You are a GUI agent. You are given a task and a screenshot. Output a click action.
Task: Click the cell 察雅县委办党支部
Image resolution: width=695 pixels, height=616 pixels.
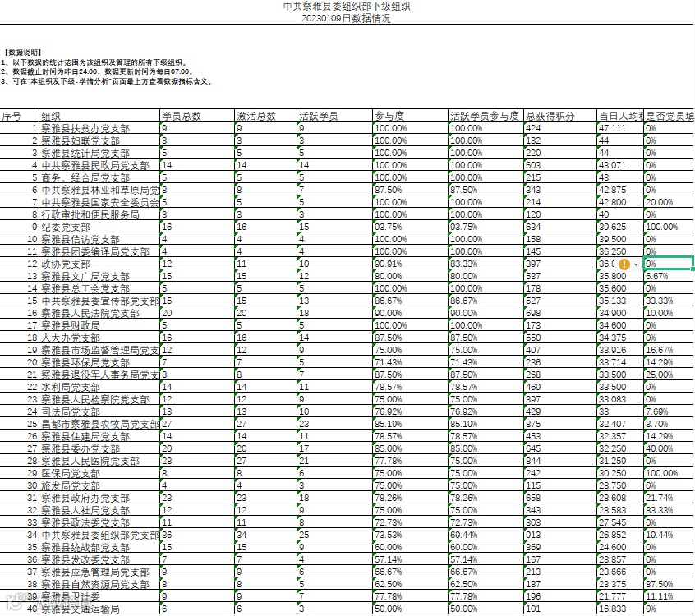click(99, 448)
